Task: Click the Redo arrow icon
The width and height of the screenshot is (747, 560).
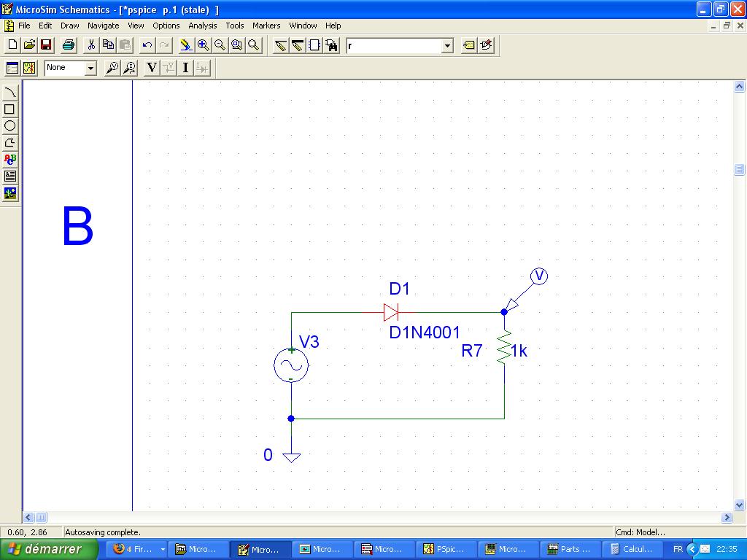Action: [164, 45]
